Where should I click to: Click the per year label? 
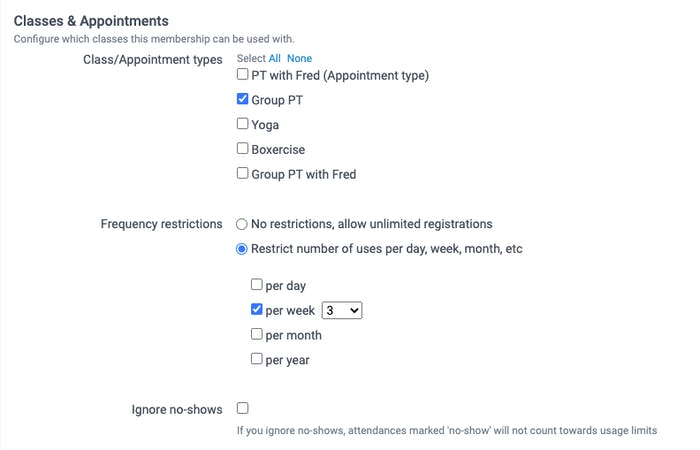click(x=288, y=359)
